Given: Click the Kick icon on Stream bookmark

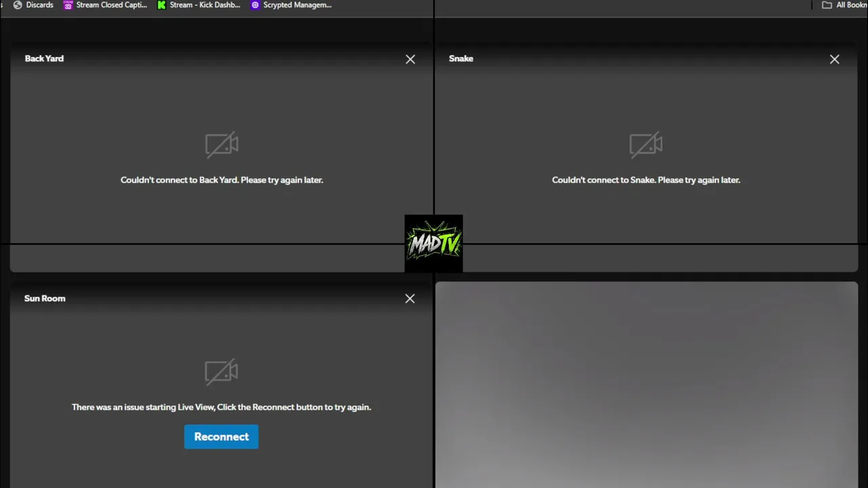Looking at the screenshot, I should [161, 5].
